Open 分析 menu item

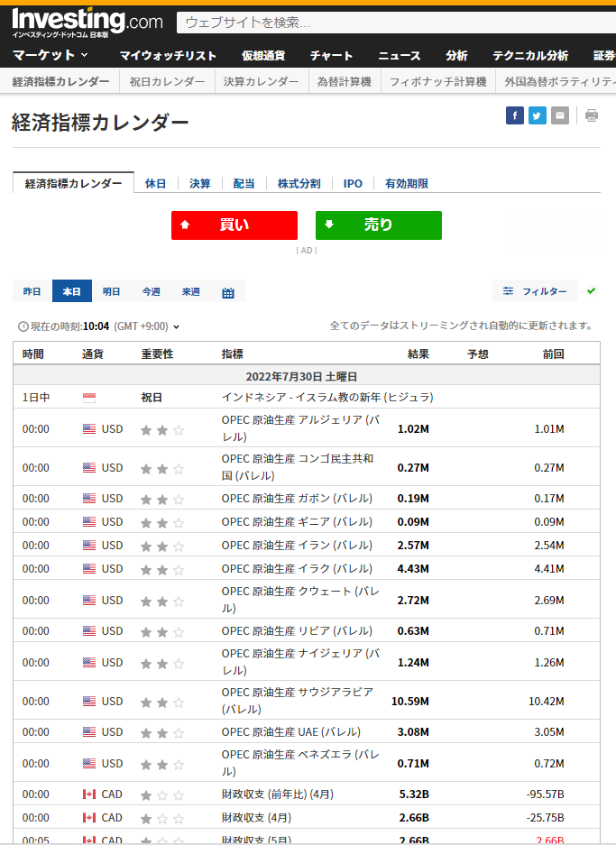tap(456, 56)
